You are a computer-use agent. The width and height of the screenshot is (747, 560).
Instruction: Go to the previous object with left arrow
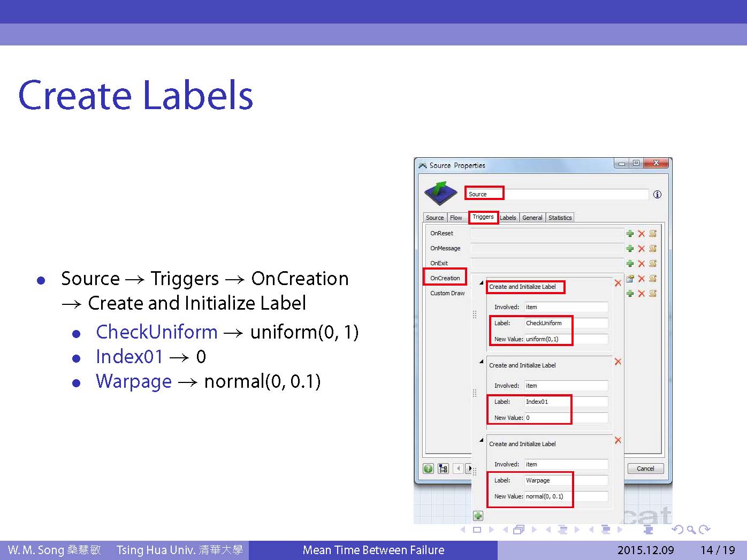458,469
